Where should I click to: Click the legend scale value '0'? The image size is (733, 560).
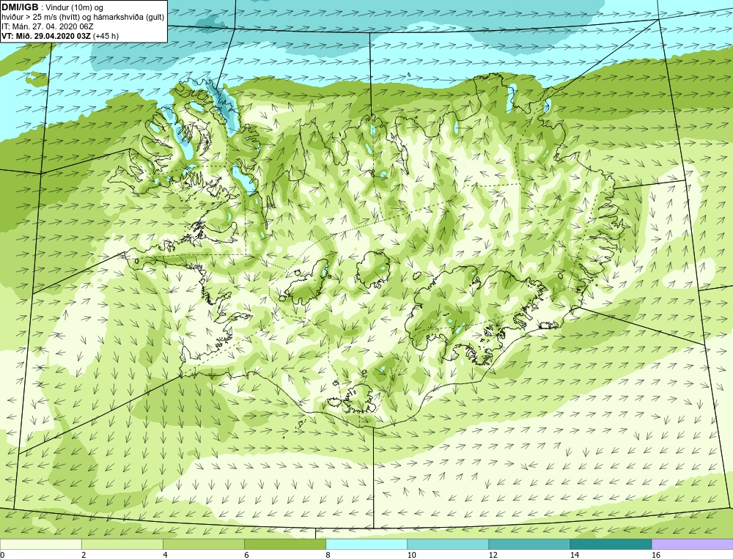(2, 555)
